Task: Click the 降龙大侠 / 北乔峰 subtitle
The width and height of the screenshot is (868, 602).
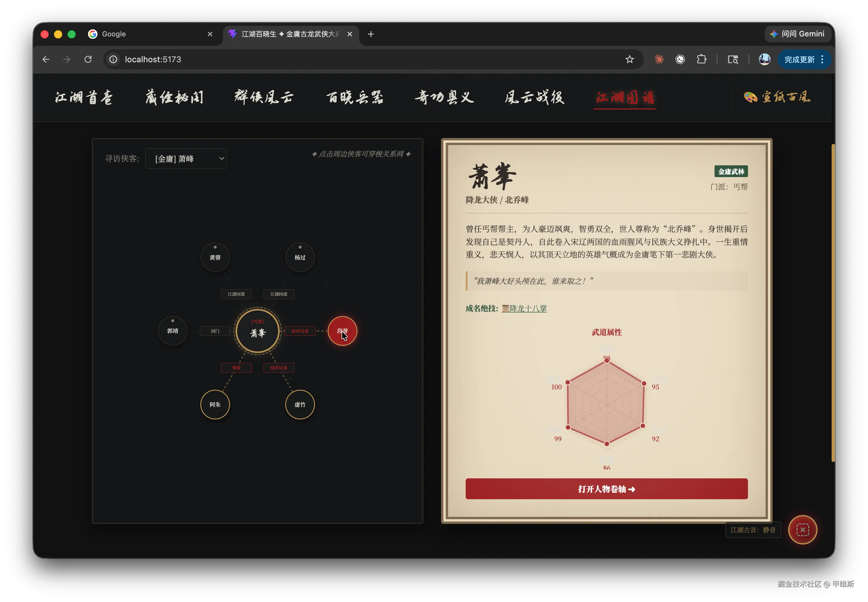Action: click(x=497, y=200)
